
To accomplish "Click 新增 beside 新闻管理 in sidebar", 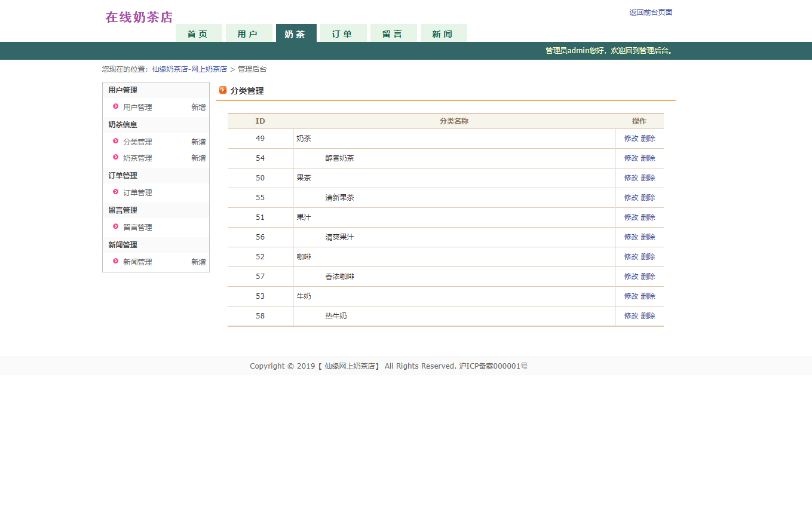I will tap(198, 262).
